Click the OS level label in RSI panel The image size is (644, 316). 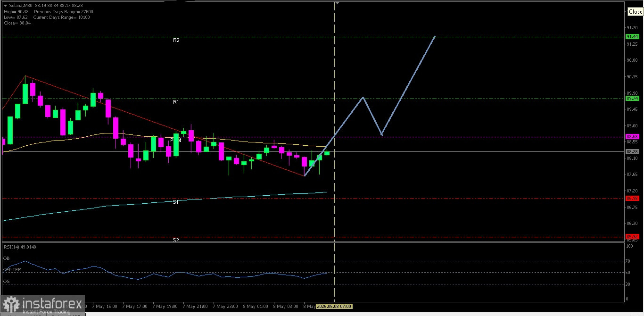pyautogui.click(x=6, y=282)
